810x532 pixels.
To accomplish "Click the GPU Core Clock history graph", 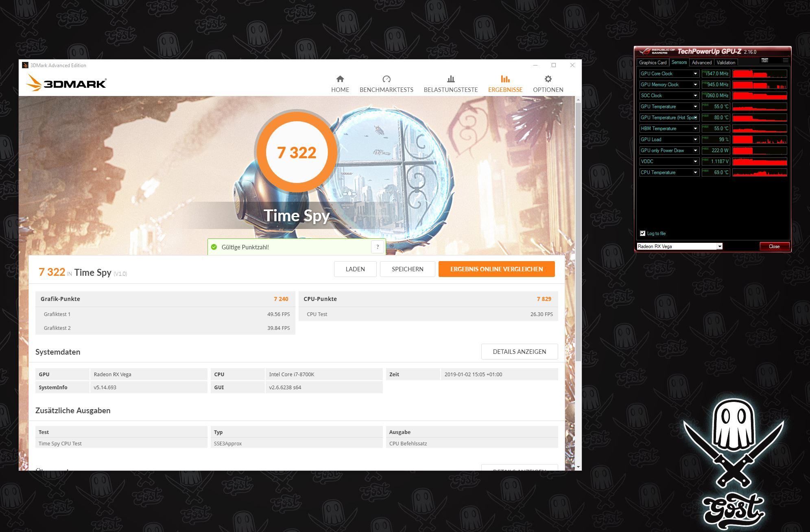I will (760, 74).
